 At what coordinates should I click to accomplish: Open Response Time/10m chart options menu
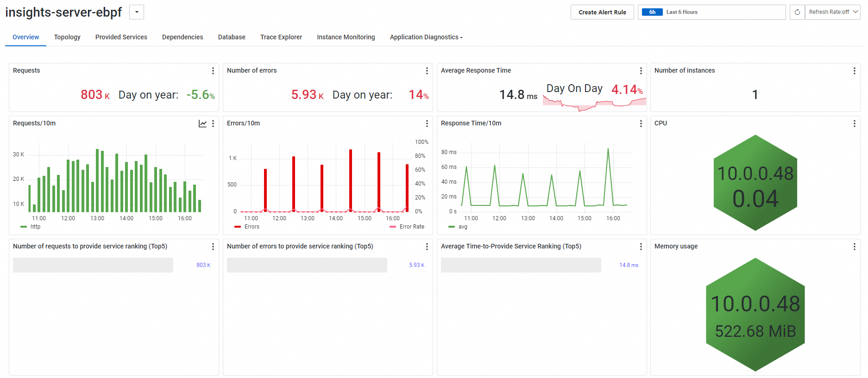[x=641, y=124]
